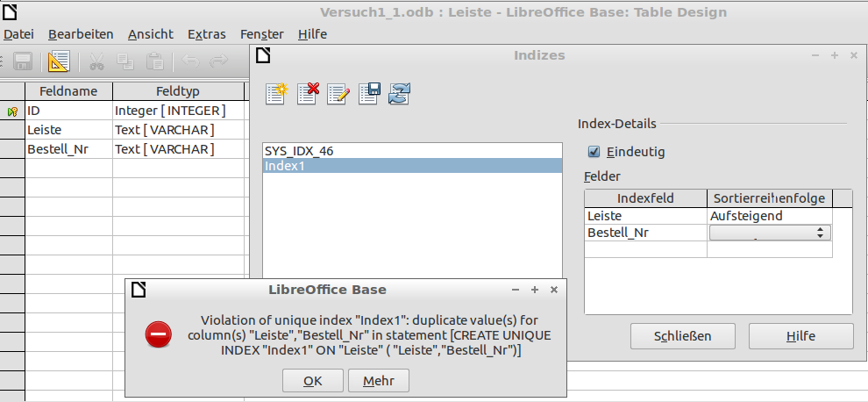
Task: Click the Paste clipboard icon
Action: [154, 61]
